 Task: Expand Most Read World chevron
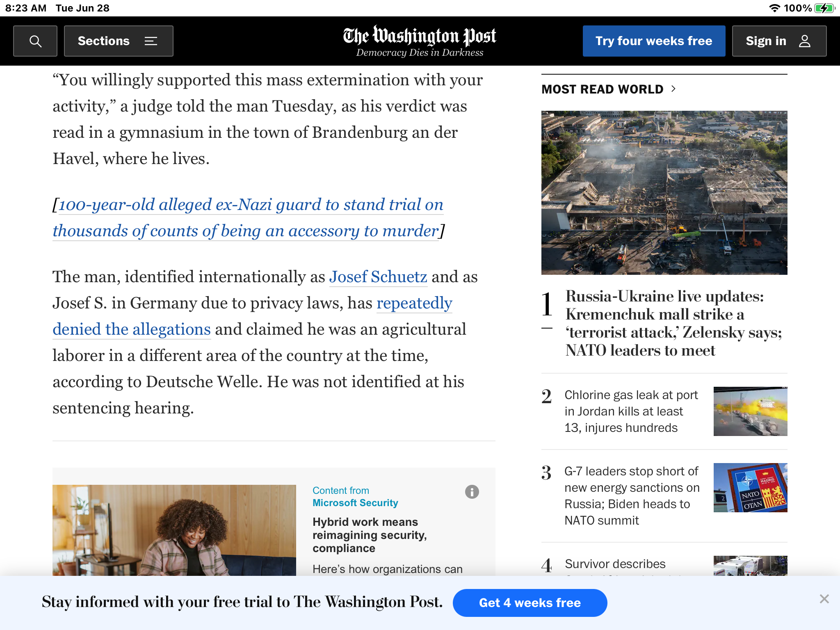pos(673,89)
